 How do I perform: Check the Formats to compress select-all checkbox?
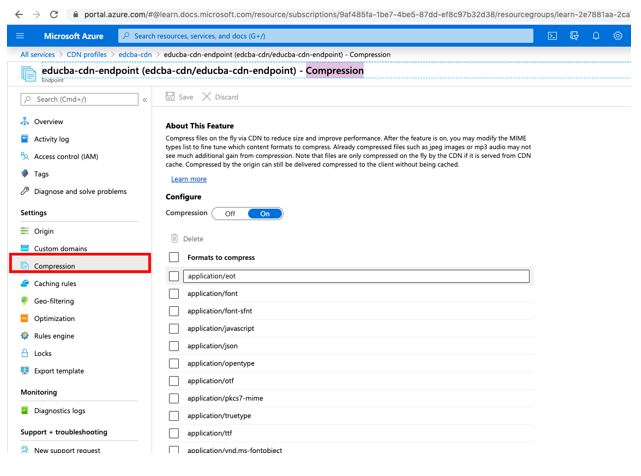pyautogui.click(x=174, y=257)
